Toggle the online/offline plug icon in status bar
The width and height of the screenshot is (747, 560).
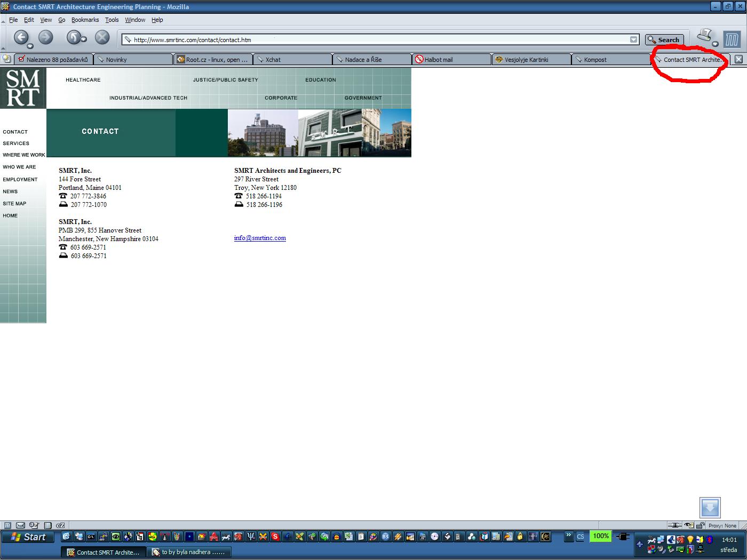[676, 525]
